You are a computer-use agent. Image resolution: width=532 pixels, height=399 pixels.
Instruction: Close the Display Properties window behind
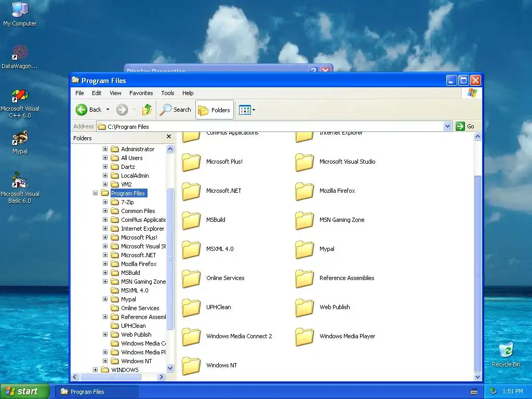pyautogui.click(x=326, y=70)
